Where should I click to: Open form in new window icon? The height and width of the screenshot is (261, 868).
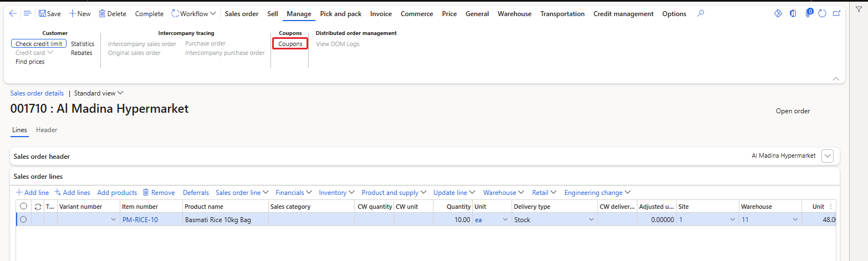(x=836, y=13)
